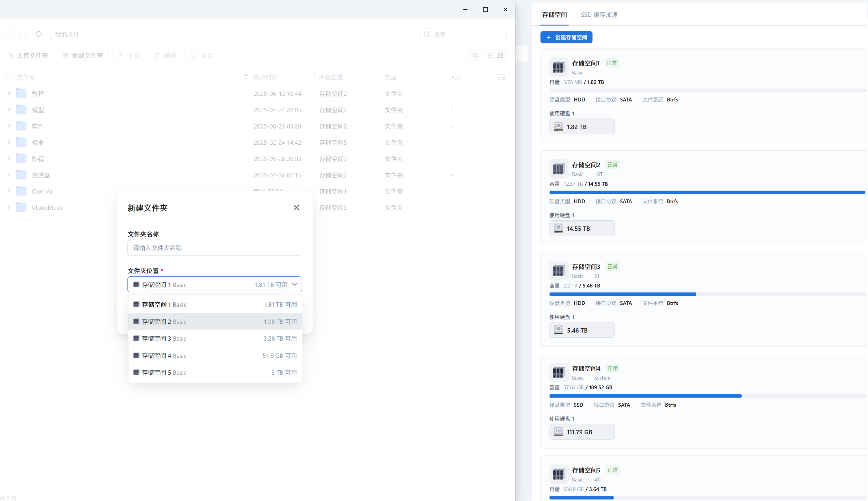Screen dimensions: 868x501
Task: Switch to the SSD 缓存加速 tab
Action: [x=599, y=15]
